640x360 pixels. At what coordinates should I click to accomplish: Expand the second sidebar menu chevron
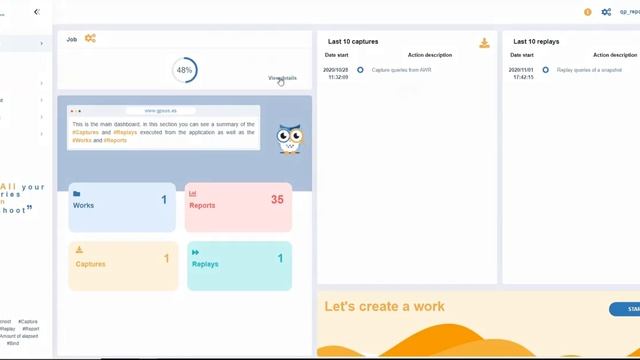41,83
